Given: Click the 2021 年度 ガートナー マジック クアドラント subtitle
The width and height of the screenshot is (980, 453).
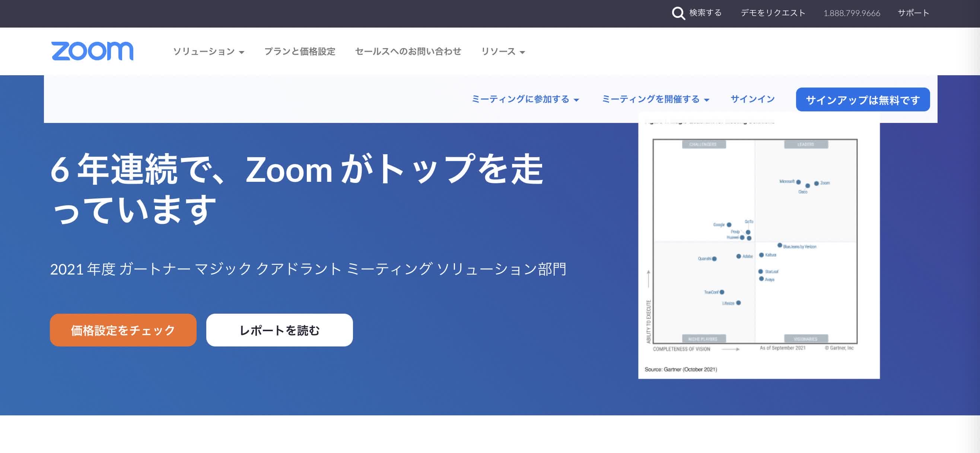Looking at the screenshot, I should click(x=308, y=269).
